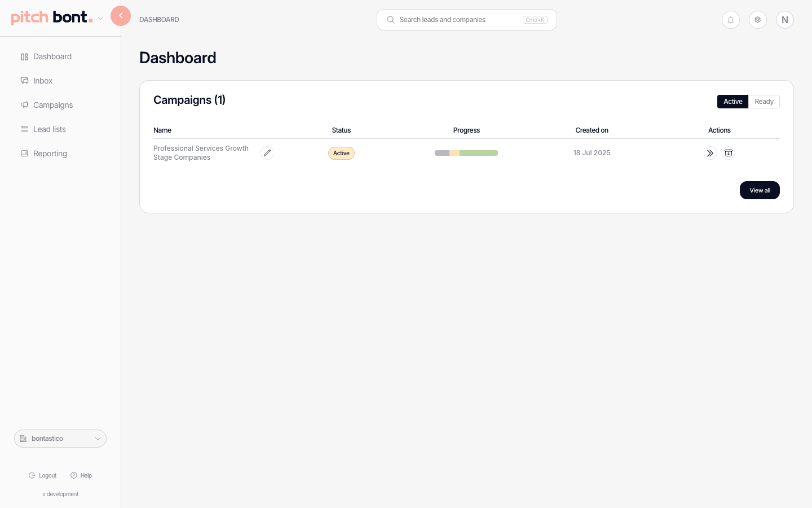The width and height of the screenshot is (812, 508).
Task: Click the Created on column header
Action: coord(592,130)
